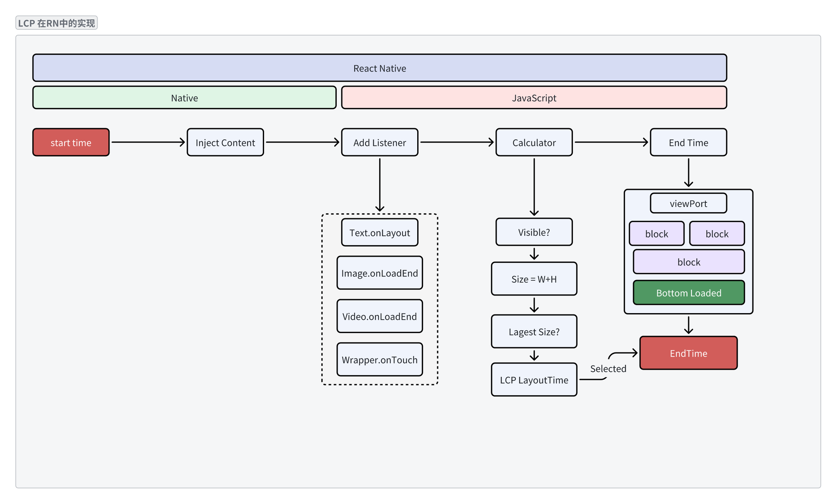
Task: Click the 'Selected' connector label
Action: tap(608, 369)
